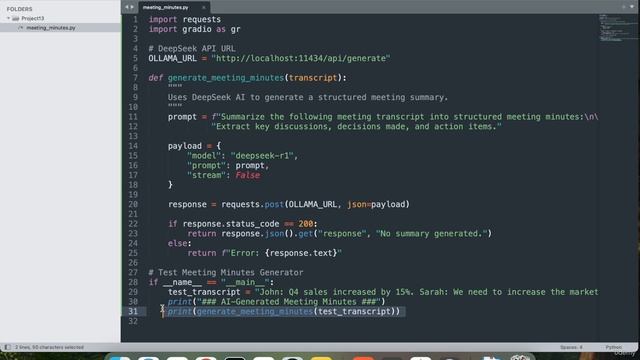Click the 'Extract key discussions' string line

coord(356,127)
